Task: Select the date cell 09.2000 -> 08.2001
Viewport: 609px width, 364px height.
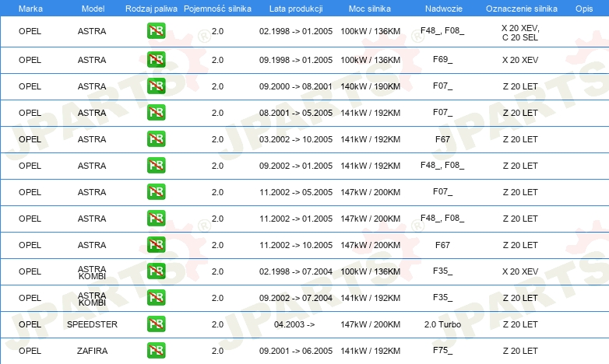Action: 296,86
